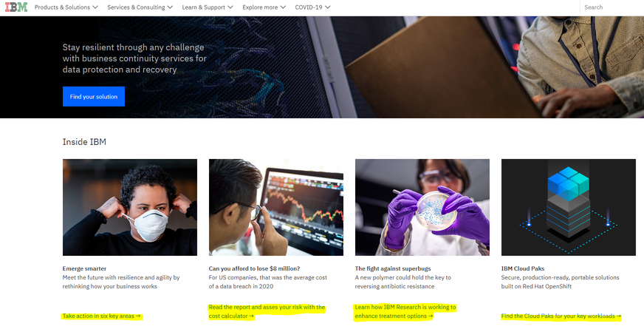This screenshot has width=644, height=329.
Task: Open the woman wearing mask thumbnail
Action: [x=130, y=207]
